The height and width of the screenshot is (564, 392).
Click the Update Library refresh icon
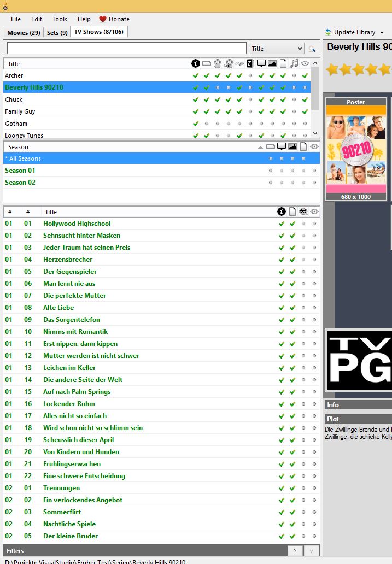328,32
